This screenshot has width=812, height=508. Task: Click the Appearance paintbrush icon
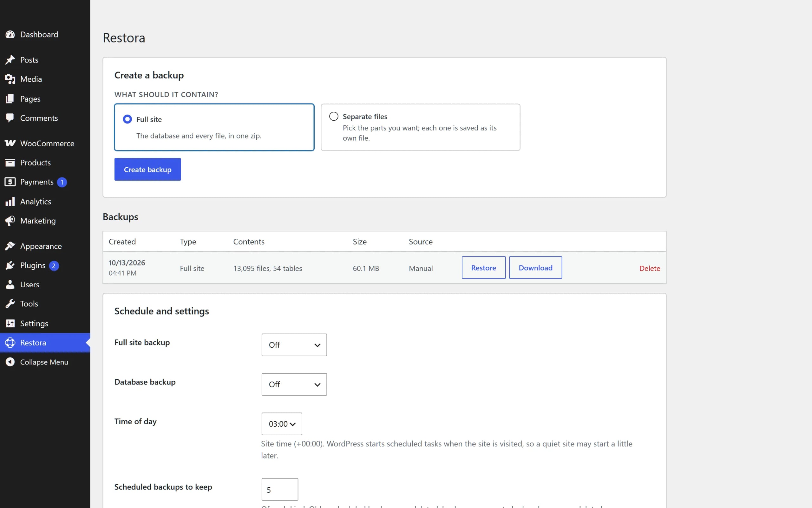click(10, 246)
